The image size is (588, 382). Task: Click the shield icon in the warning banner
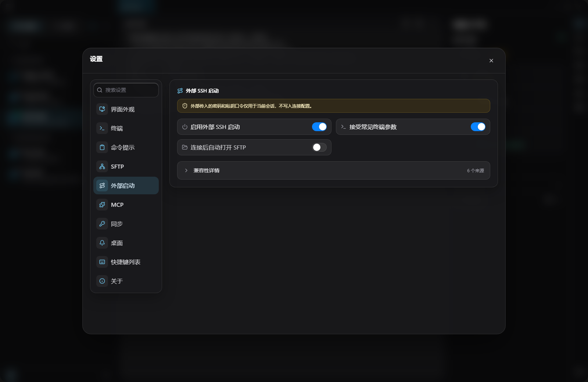[x=185, y=106]
